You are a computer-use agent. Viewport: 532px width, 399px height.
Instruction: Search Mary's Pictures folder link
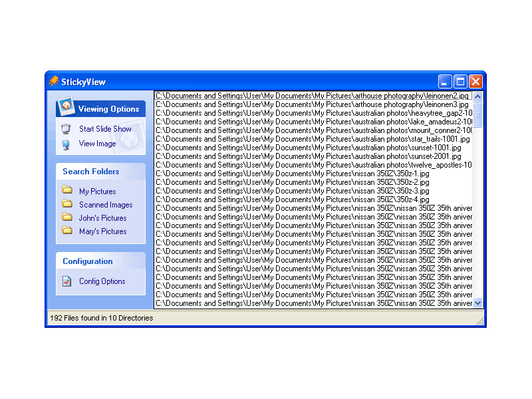click(x=103, y=231)
